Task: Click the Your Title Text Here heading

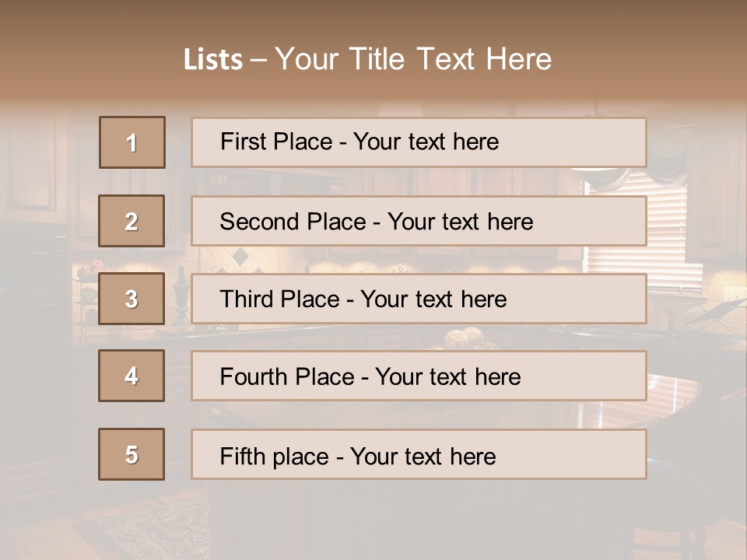Action: [x=413, y=59]
